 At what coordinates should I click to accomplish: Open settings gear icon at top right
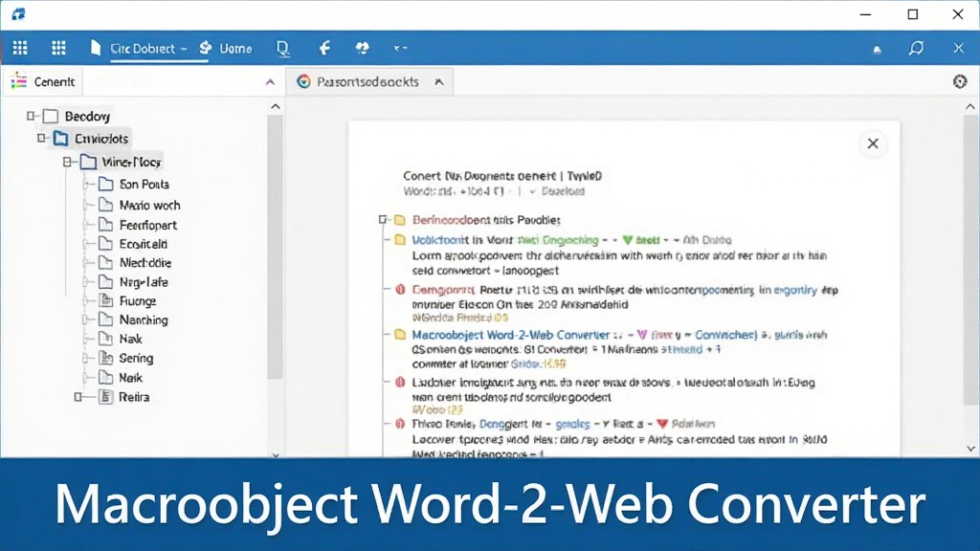(x=960, y=82)
